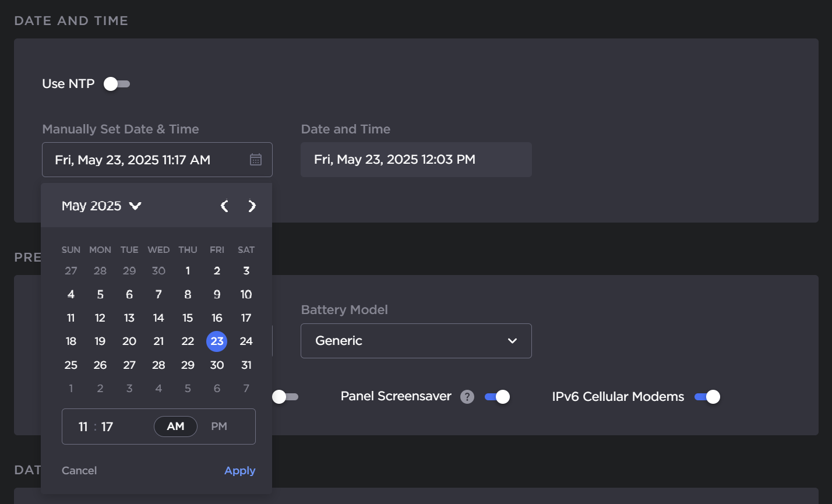Image resolution: width=832 pixels, height=504 pixels.
Task: Open the Battery Model Generic dropdown
Action: (416, 341)
